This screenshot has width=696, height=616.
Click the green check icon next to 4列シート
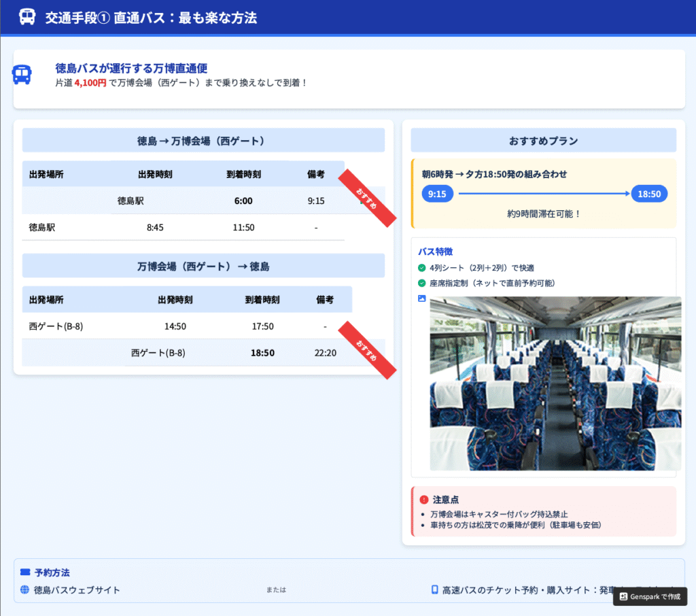coord(421,268)
